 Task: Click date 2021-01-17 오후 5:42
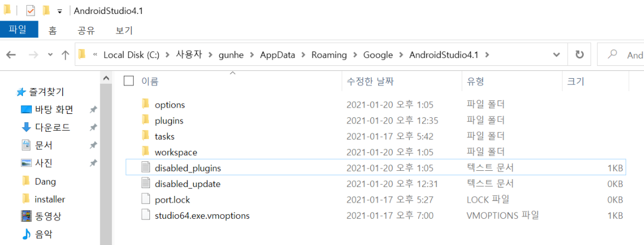pos(390,137)
